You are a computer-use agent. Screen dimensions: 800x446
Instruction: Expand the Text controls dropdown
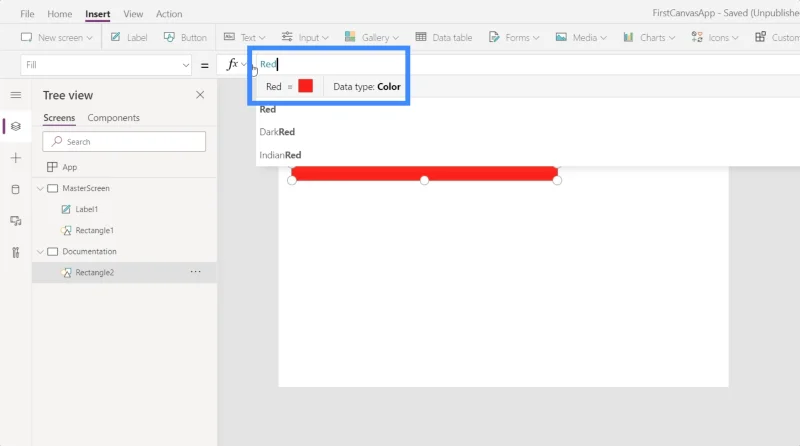pos(245,37)
